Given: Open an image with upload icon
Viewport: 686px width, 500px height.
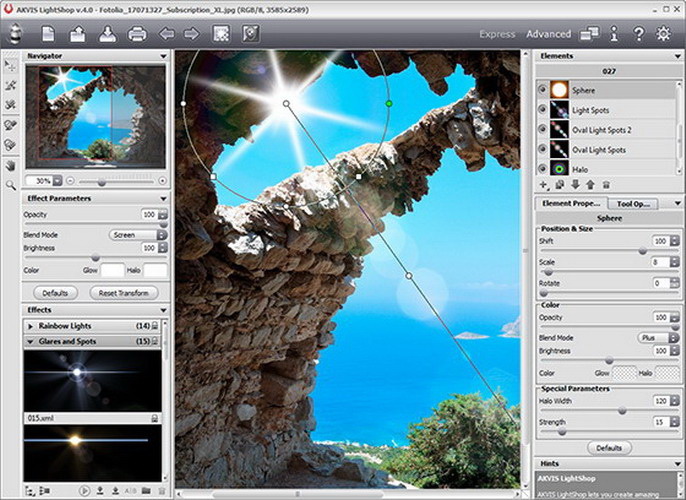Looking at the screenshot, I should click(77, 34).
